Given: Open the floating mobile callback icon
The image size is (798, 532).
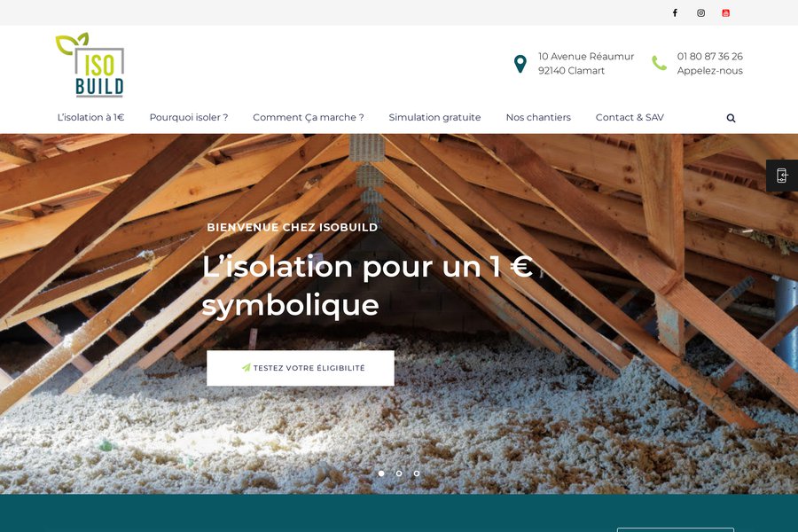Looking at the screenshot, I should tap(782, 176).
